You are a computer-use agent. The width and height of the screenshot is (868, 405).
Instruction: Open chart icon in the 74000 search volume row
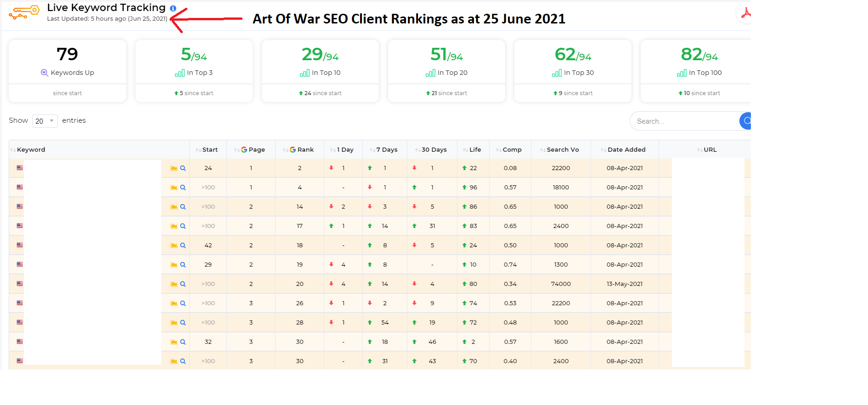174,284
